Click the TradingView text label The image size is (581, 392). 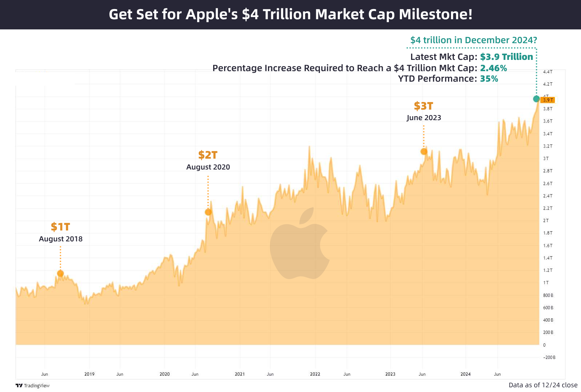click(x=37, y=385)
